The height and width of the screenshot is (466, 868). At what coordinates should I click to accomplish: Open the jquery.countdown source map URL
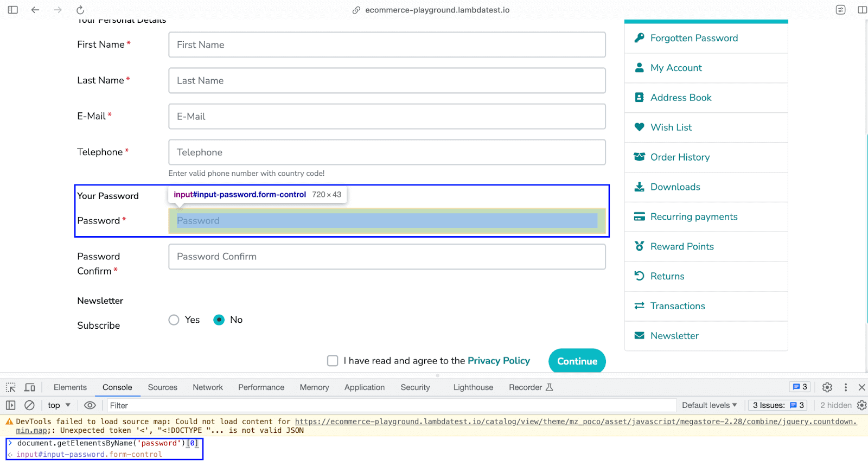[x=576, y=422]
